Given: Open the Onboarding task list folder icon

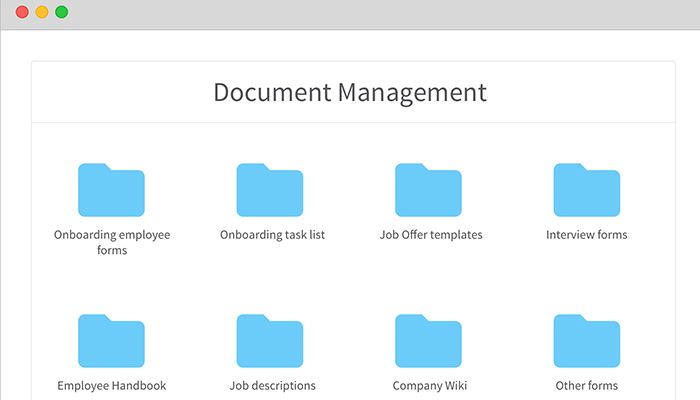Looking at the screenshot, I should click(x=270, y=190).
